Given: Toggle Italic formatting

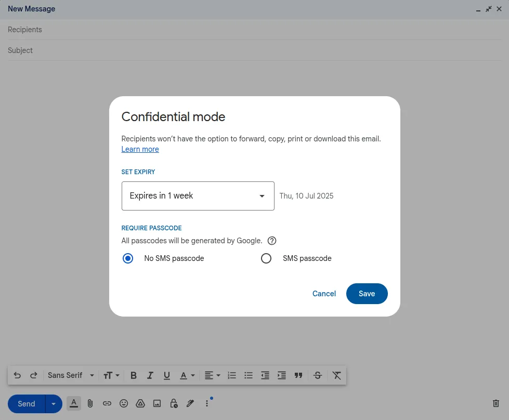Looking at the screenshot, I should click(x=150, y=375).
